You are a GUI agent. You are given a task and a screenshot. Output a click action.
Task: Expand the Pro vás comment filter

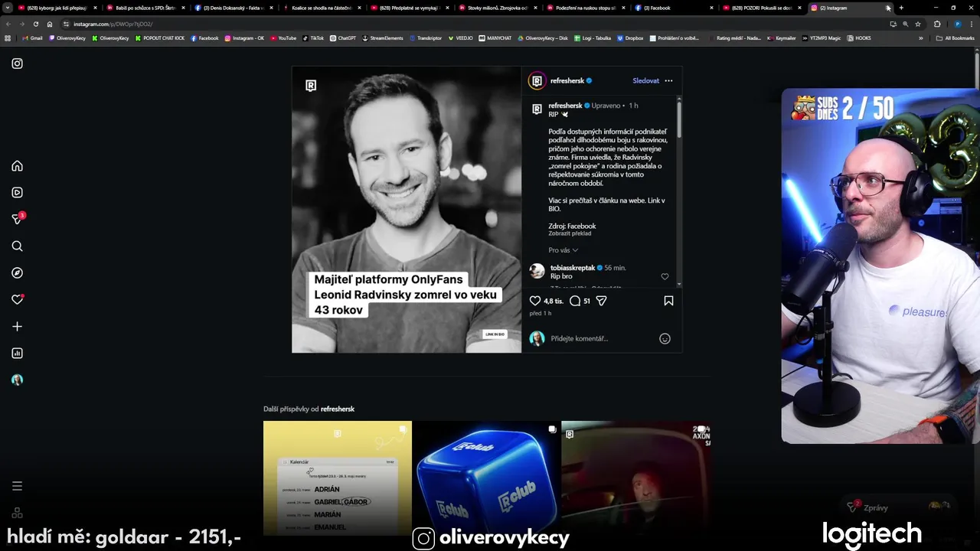(563, 250)
